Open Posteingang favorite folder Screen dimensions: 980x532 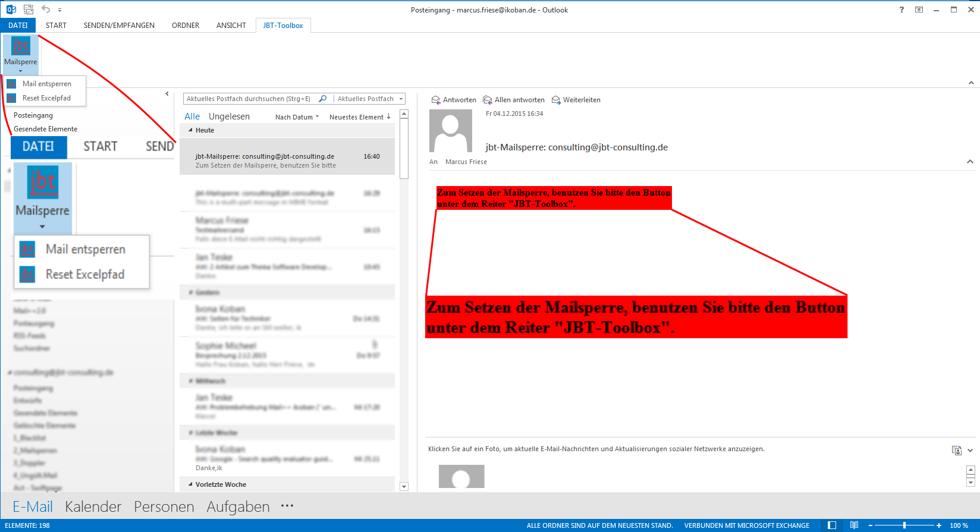(33, 115)
